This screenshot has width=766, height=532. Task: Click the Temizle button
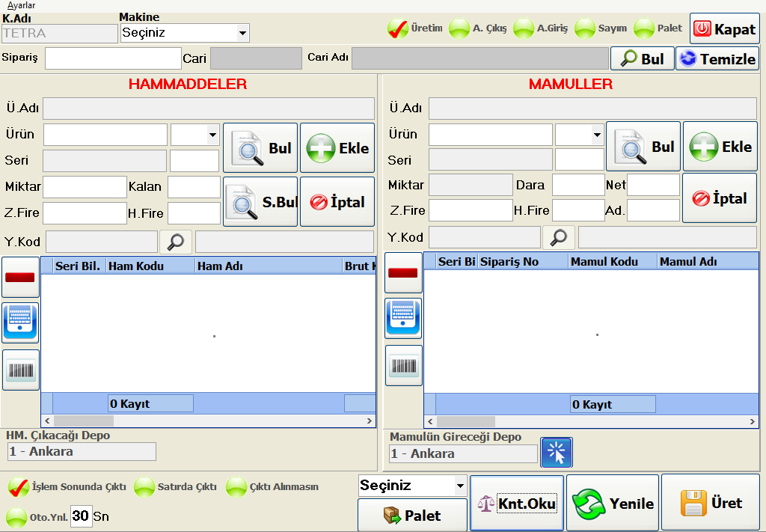[x=717, y=59]
